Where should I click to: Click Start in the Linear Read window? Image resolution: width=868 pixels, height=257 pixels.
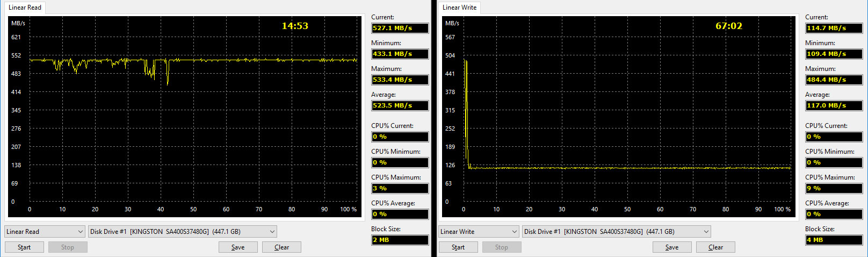[24, 247]
